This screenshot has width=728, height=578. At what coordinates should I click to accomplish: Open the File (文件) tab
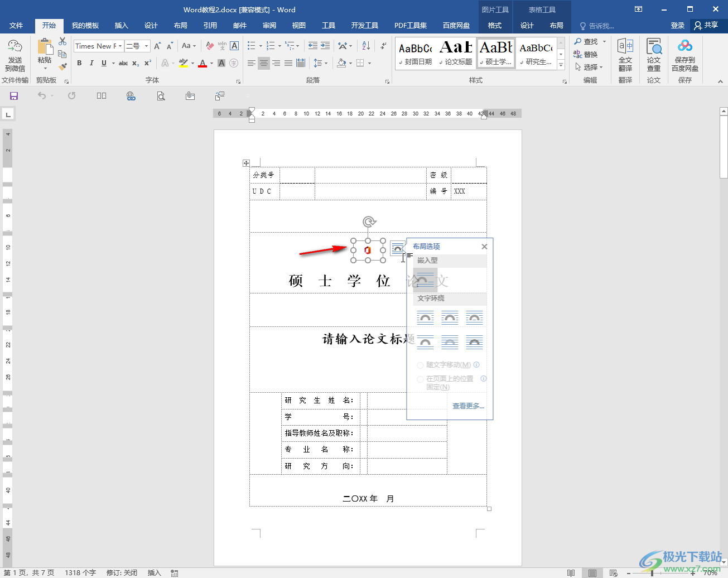16,26
